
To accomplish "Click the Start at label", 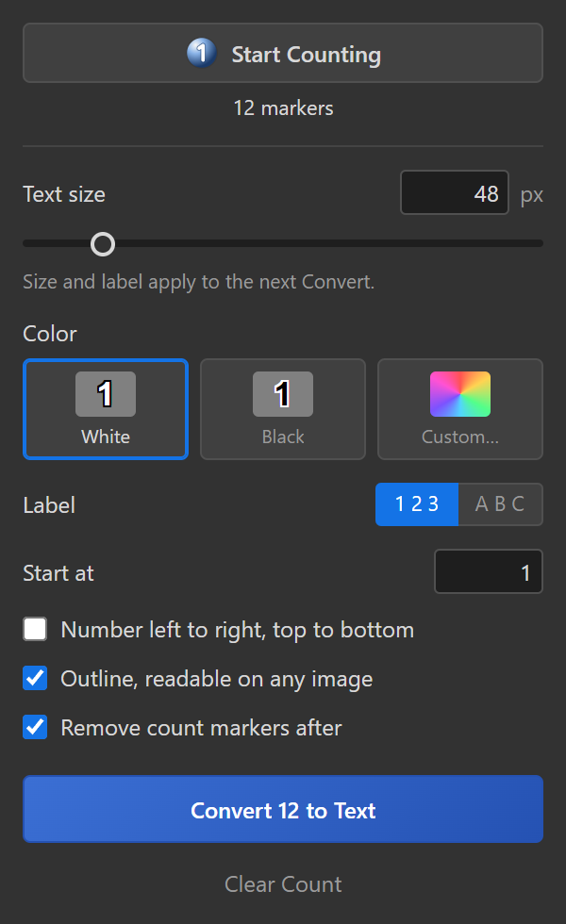I will click(58, 573).
